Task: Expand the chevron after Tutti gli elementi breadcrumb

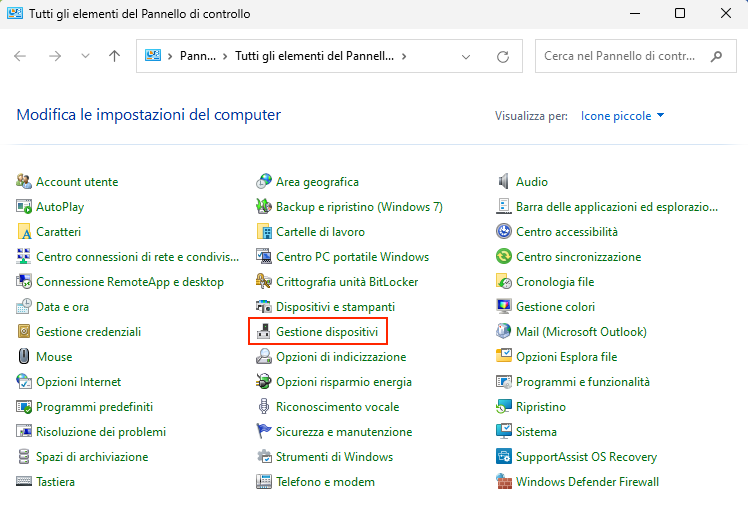Action: [404, 57]
